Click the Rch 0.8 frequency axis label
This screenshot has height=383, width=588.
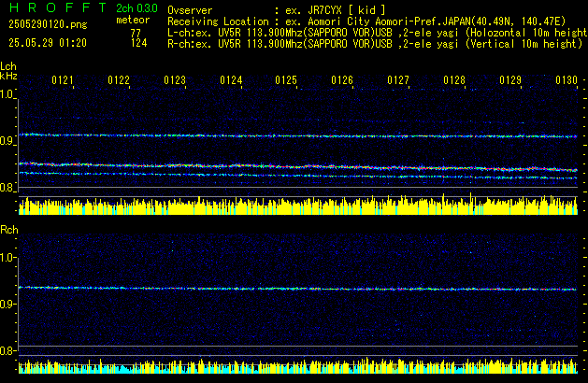pos(7,351)
